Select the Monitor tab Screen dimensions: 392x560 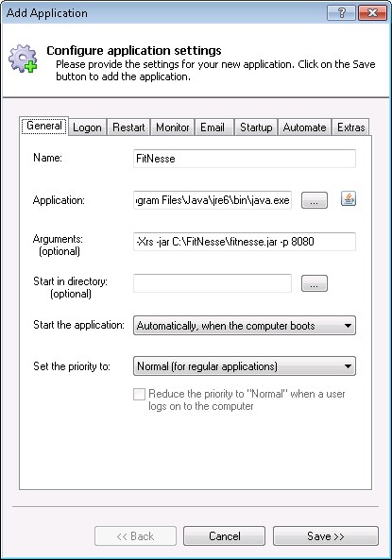[173, 127]
